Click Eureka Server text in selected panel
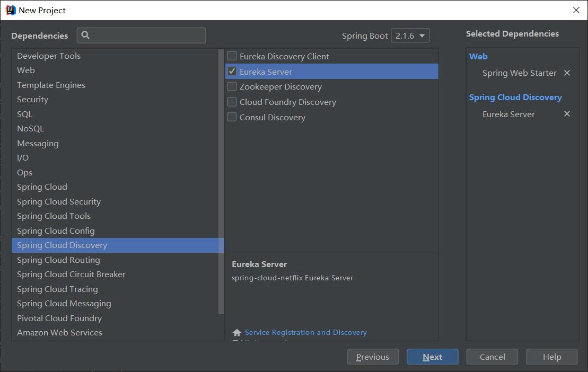 point(508,114)
